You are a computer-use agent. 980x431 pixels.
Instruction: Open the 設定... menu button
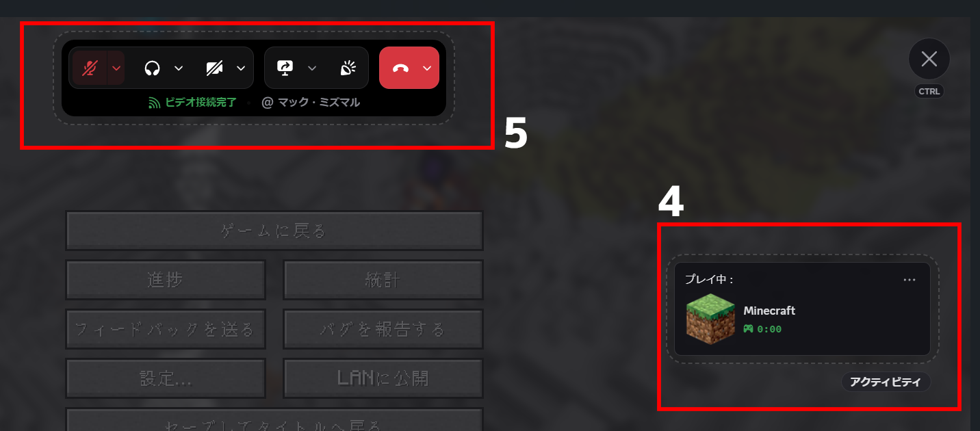click(x=166, y=378)
